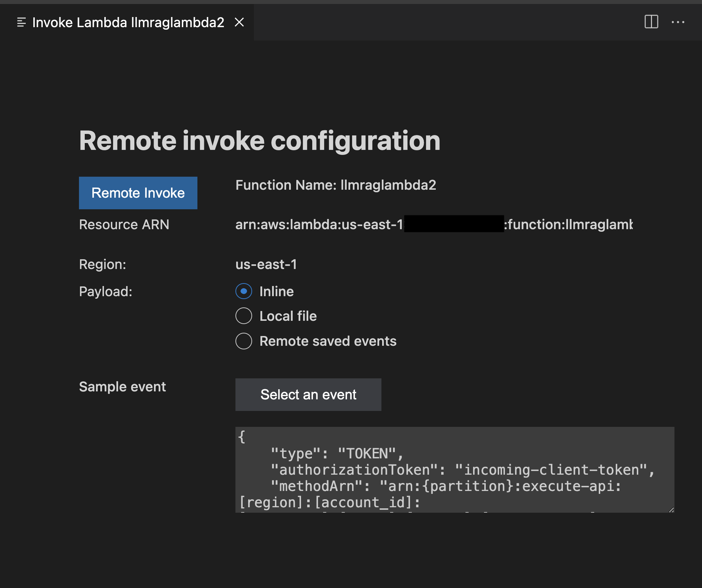Screen dimensions: 702x588
Task: Click the Sample event label
Action: click(x=122, y=387)
